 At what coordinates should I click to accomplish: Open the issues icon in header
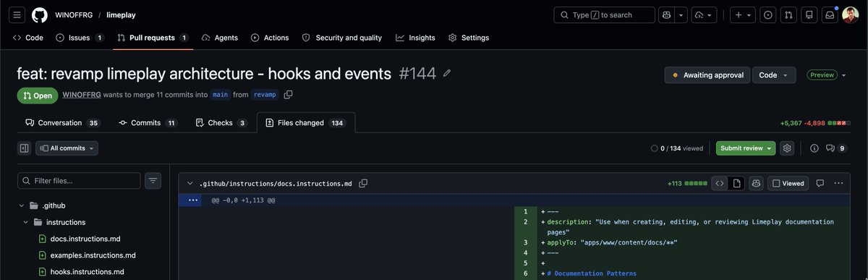tap(768, 14)
